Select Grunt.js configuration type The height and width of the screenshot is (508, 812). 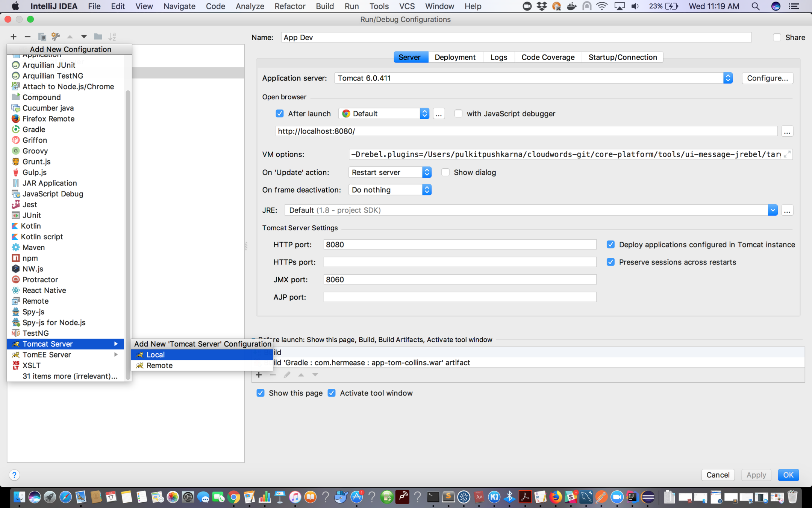point(36,161)
